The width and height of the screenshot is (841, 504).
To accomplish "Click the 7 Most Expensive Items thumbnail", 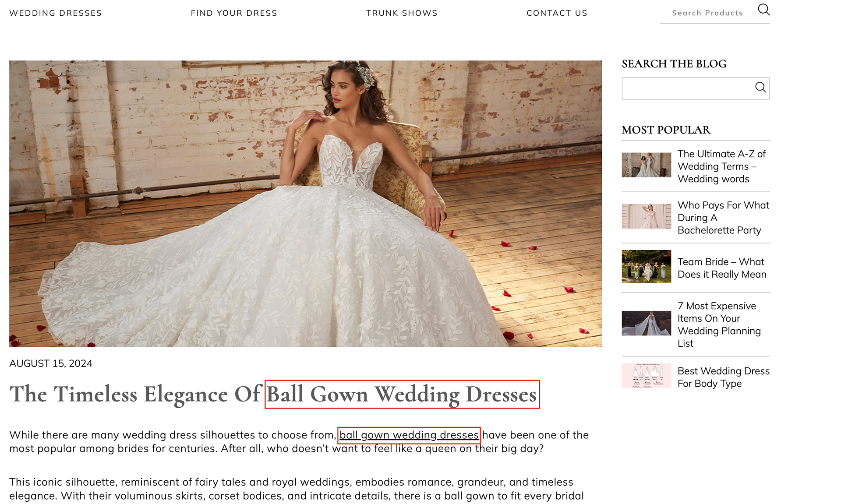I will [646, 323].
